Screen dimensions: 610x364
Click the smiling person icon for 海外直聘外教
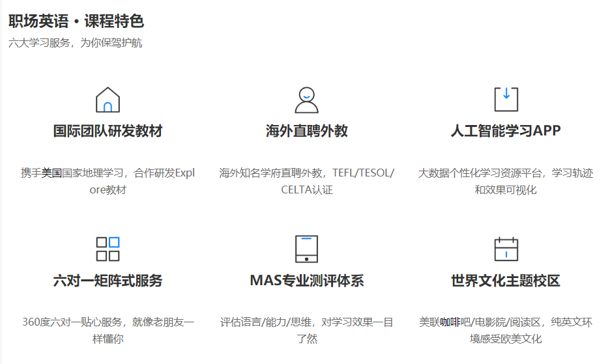click(x=306, y=100)
